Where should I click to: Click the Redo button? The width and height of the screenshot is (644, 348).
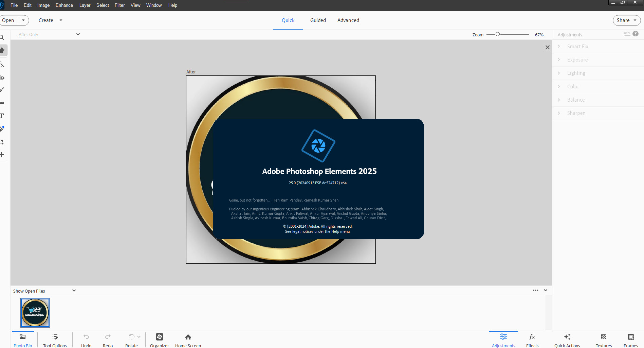[x=108, y=340]
